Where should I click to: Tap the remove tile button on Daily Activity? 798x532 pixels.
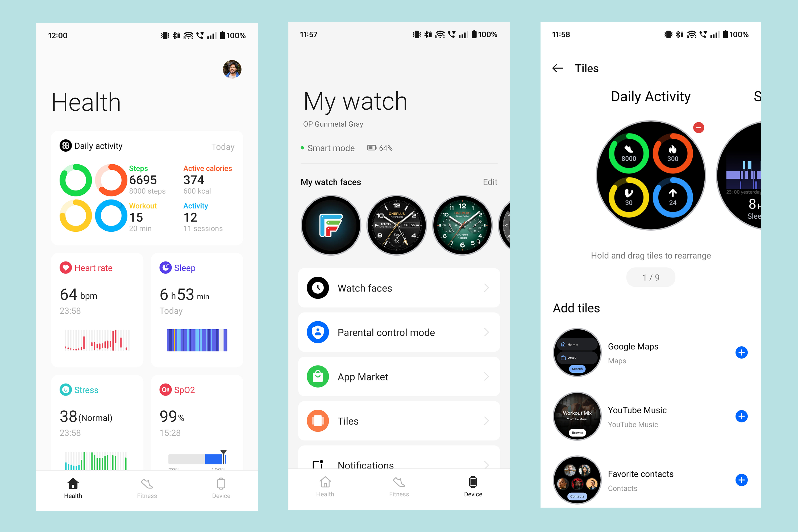[x=699, y=128]
